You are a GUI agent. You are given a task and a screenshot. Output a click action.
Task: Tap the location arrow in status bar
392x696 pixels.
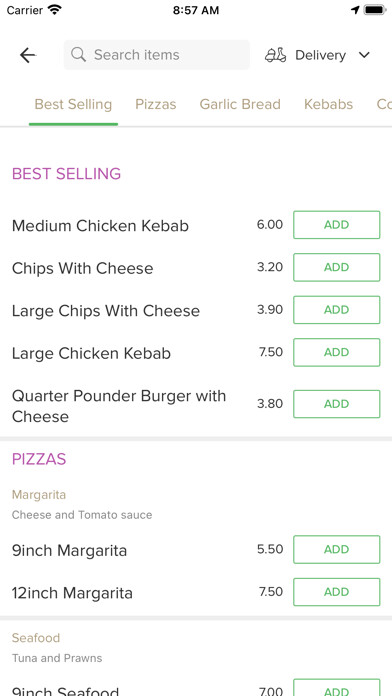355,10
